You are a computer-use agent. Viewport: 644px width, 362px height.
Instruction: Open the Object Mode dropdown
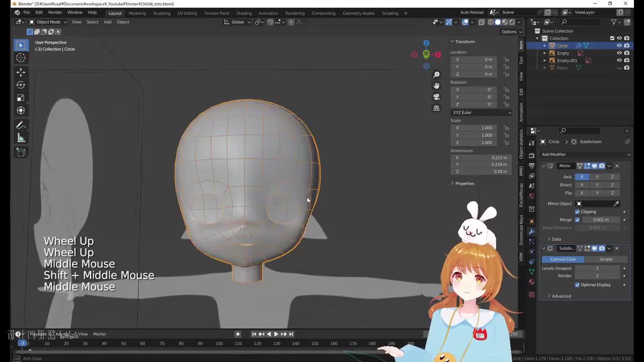point(48,22)
